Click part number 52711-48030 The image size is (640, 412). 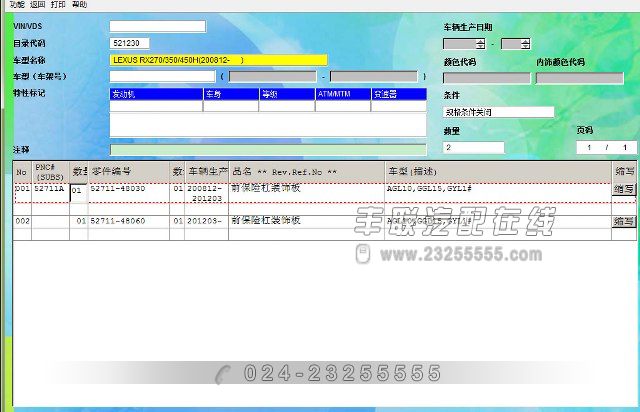click(118, 189)
